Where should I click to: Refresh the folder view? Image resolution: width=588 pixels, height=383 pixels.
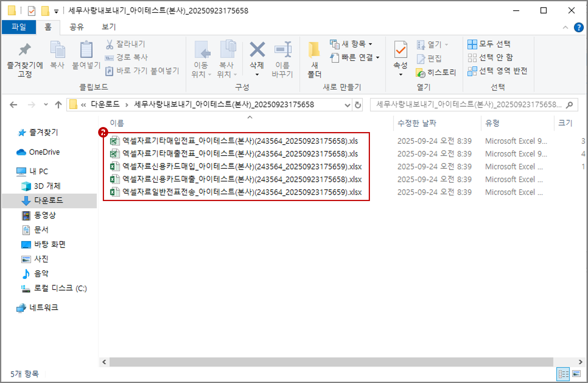coord(358,104)
